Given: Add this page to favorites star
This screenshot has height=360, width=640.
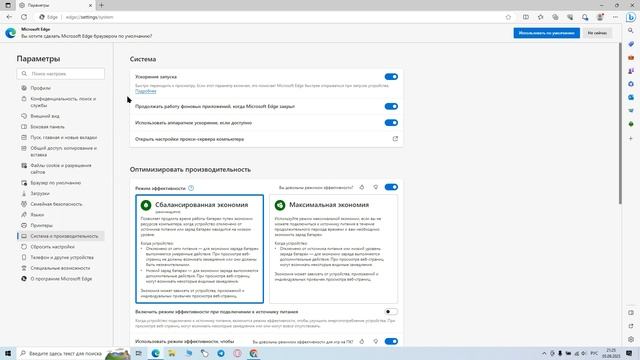Looking at the screenshot, I should point(508,17).
